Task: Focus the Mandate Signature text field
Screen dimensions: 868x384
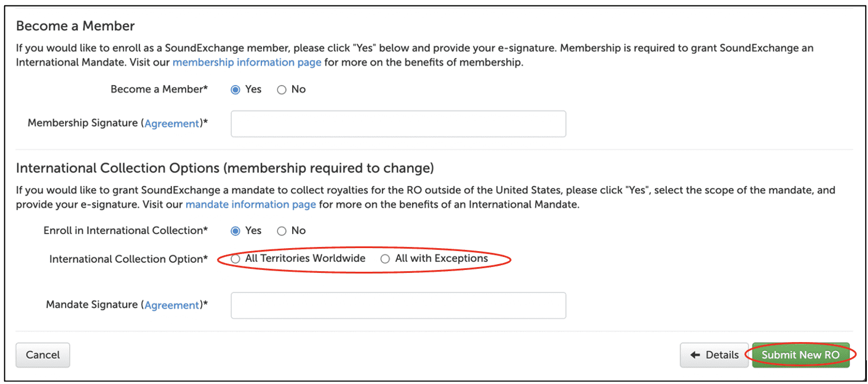Action: pyautogui.click(x=398, y=305)
